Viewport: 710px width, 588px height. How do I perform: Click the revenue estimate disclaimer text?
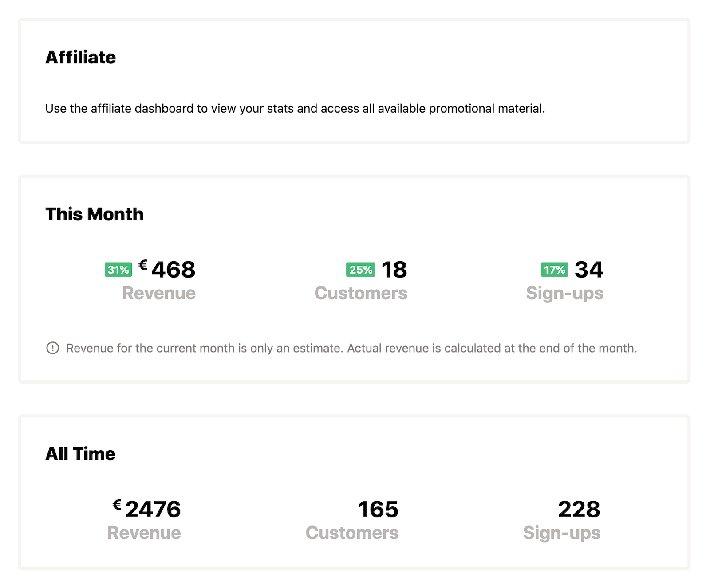[351, 348]
